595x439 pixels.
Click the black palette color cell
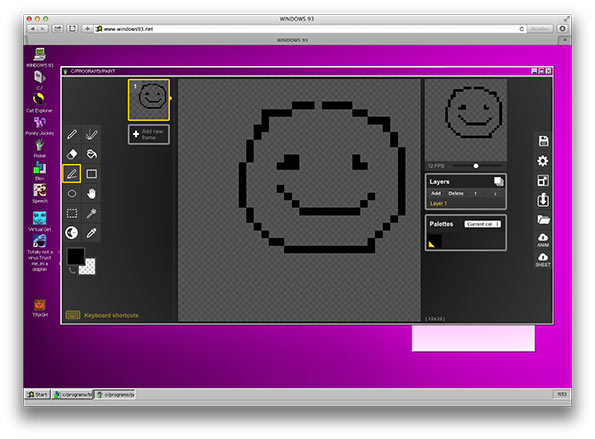click(x=434, y=241)
